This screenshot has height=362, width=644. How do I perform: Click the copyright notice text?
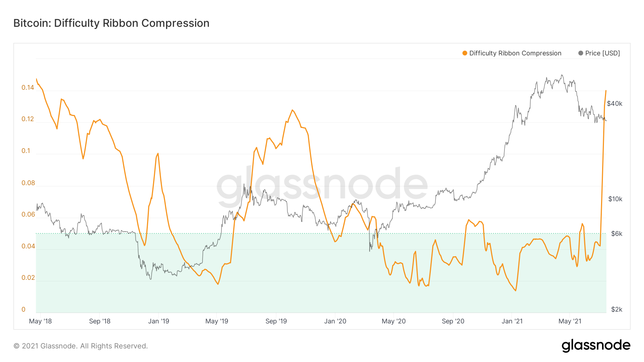[x=80, y=346]
